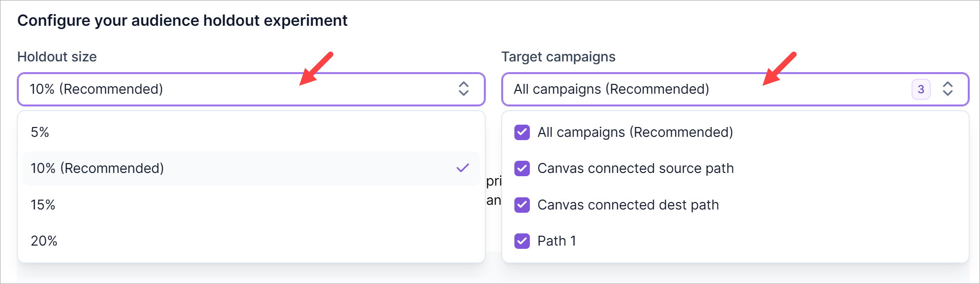The height and width of the screenshot is (284, 980).
Task: Click the Canvas connected dest path label
Action: [628, 205]
